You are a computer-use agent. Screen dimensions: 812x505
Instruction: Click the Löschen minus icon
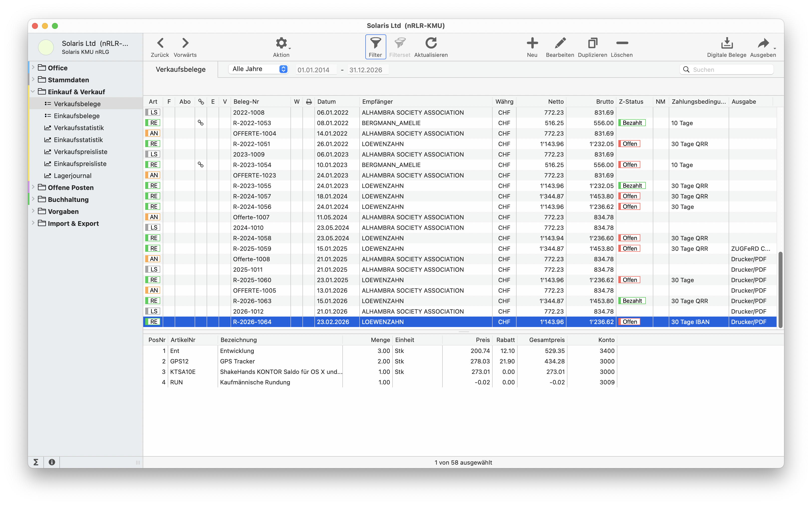click(x=622, y=43)
